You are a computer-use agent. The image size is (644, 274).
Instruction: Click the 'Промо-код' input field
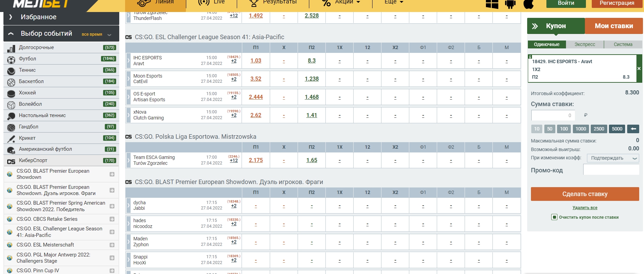[611, 170]
